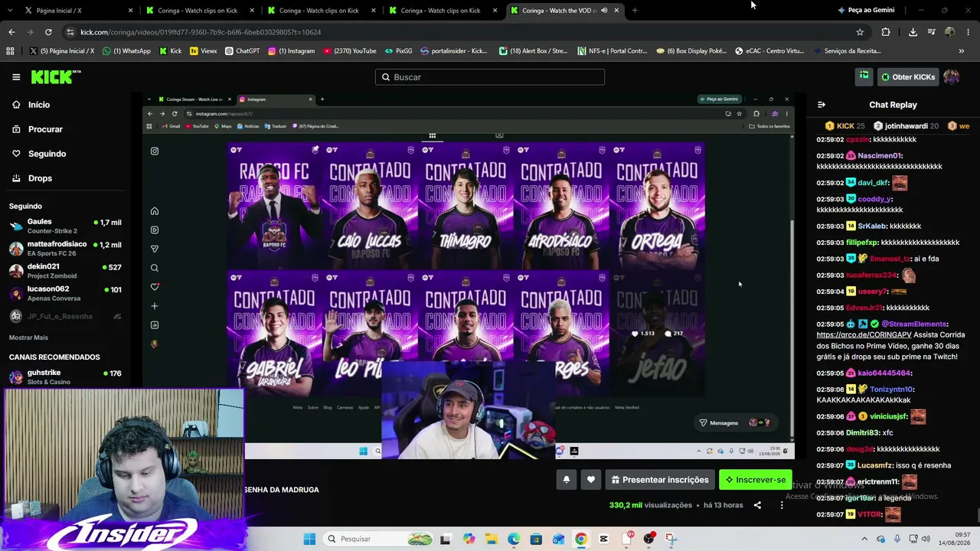Open the green leaderboard gift icon
The width and height of the screenshot is (980, 551).
(864, 77)
